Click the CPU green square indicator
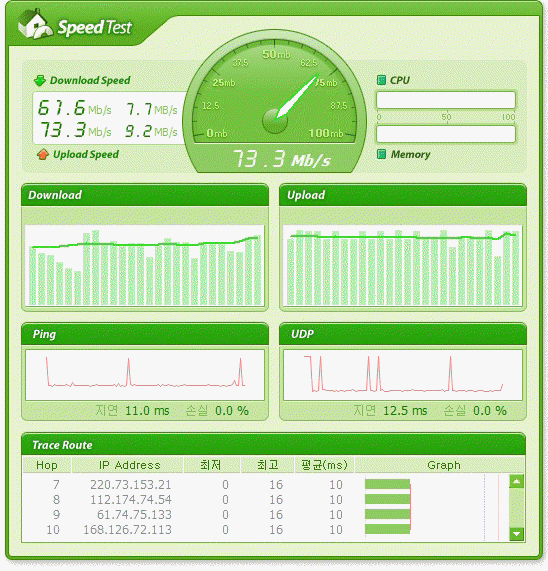Viewport: 548px width, 571px height. tap(381, 80)
